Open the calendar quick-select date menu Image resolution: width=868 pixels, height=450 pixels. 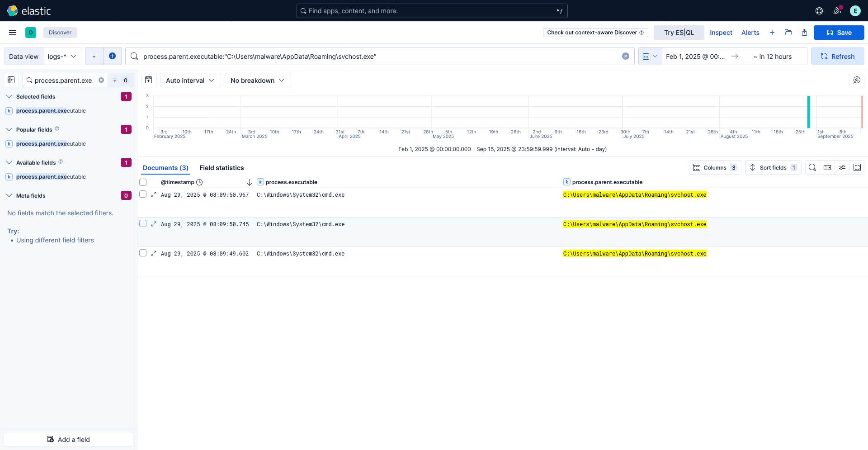650,56
